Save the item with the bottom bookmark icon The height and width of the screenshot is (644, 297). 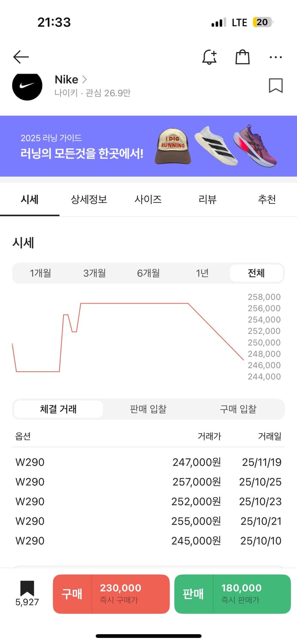pyautogui.click(x=27, y=584)
